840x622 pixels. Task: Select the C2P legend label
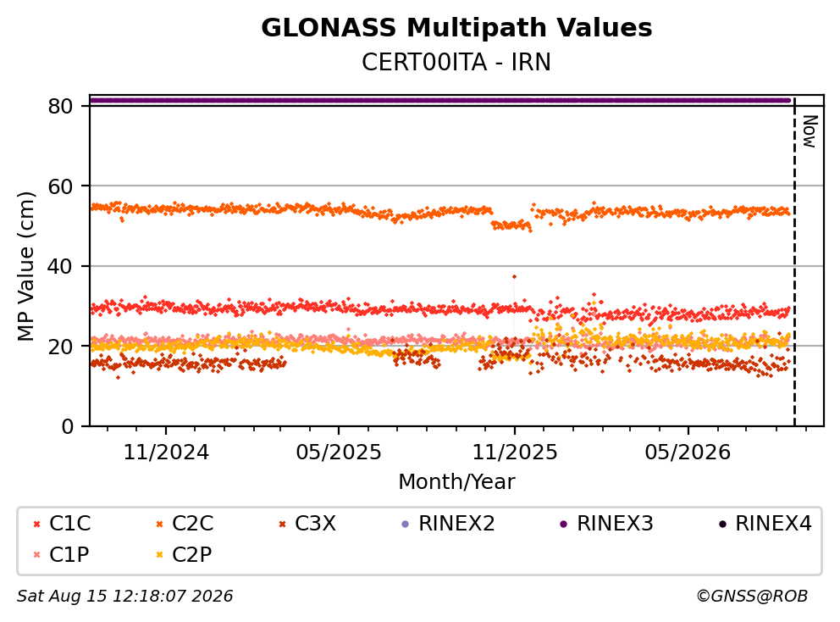pos(191,554)
